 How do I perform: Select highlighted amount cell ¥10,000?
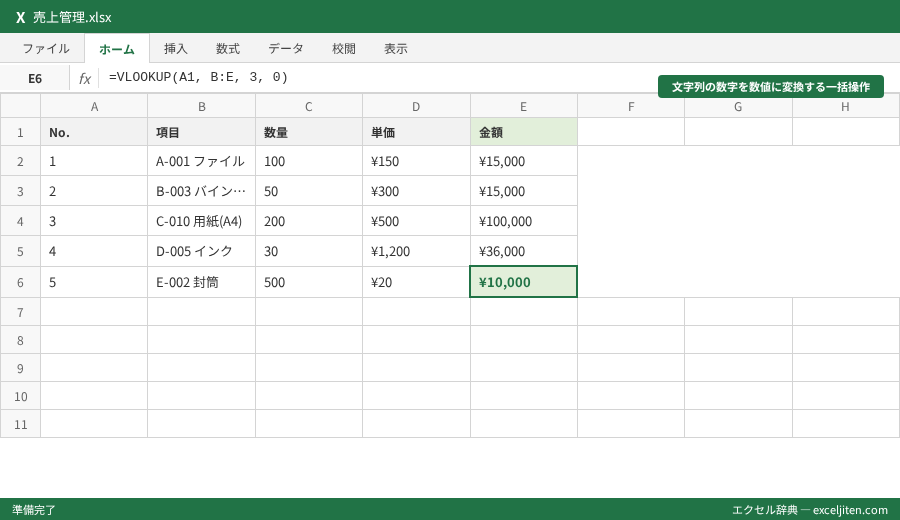(x=523, y=282)
